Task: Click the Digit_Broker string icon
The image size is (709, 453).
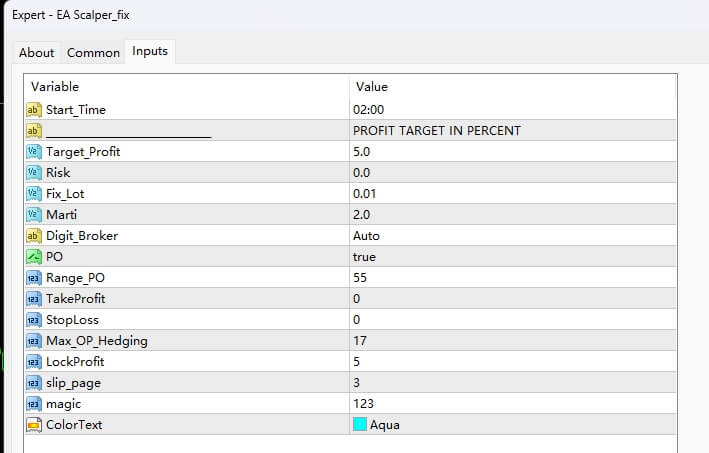Action: coord(33,236)
